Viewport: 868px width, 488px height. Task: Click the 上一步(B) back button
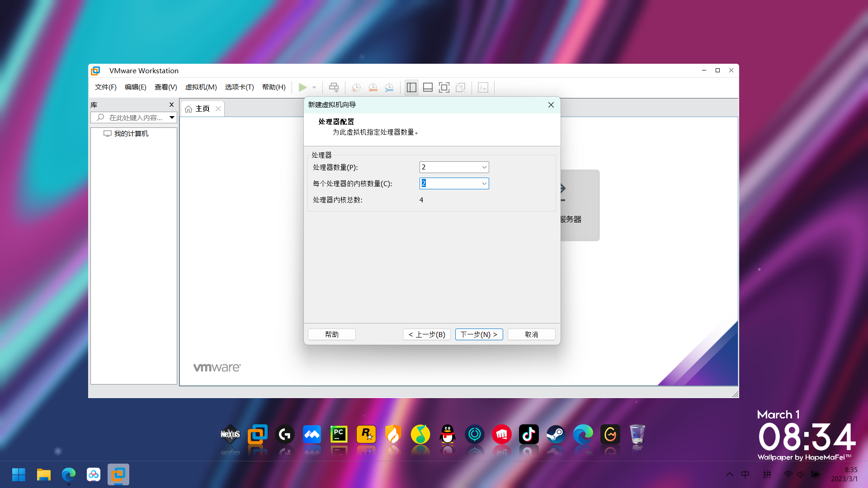426,334
